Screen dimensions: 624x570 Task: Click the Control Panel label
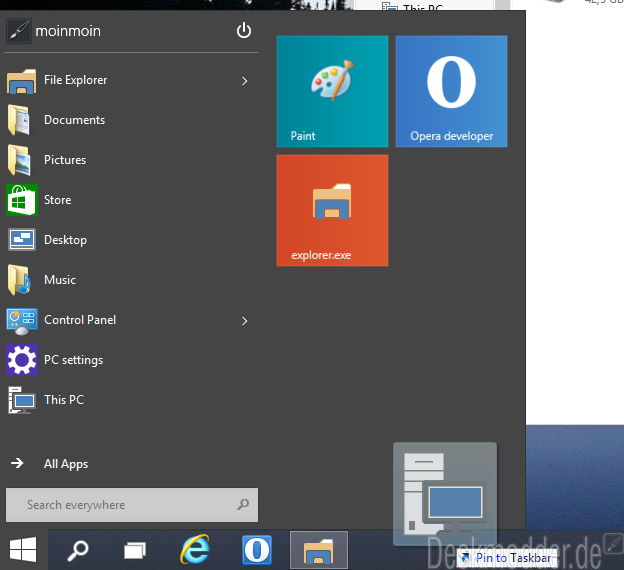(x=80, y=320)
